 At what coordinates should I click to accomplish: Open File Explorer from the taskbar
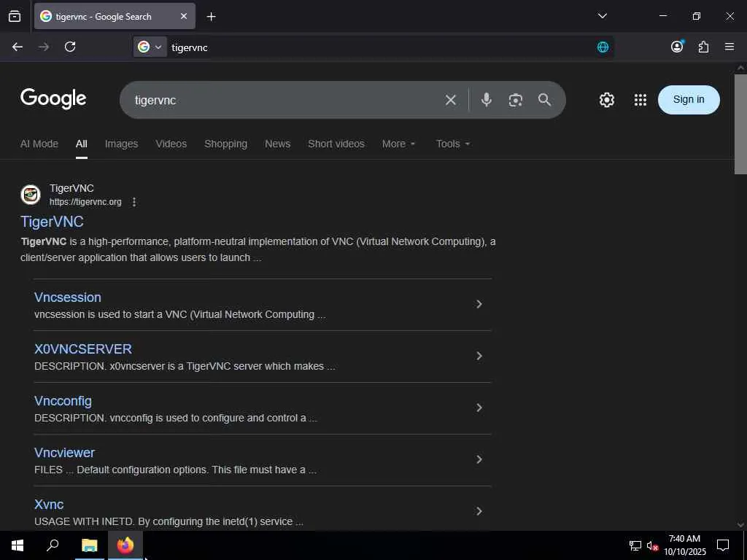(x=89, y=545)
